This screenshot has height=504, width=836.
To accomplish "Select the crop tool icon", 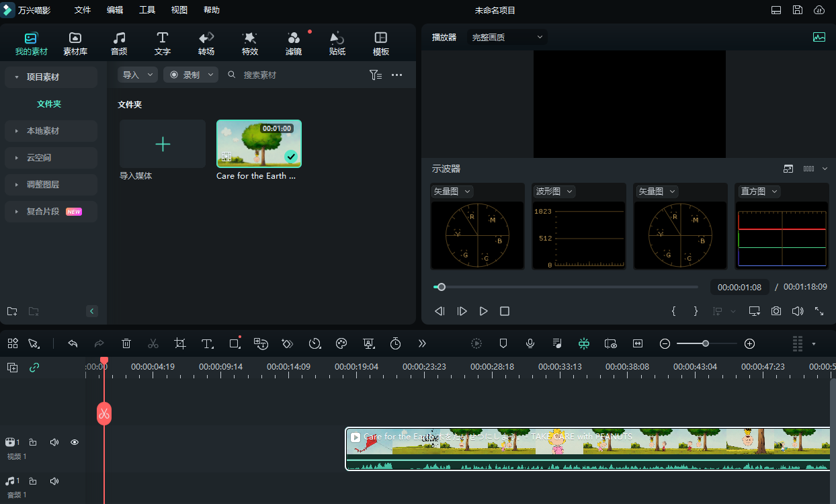I will click(180, 343).
